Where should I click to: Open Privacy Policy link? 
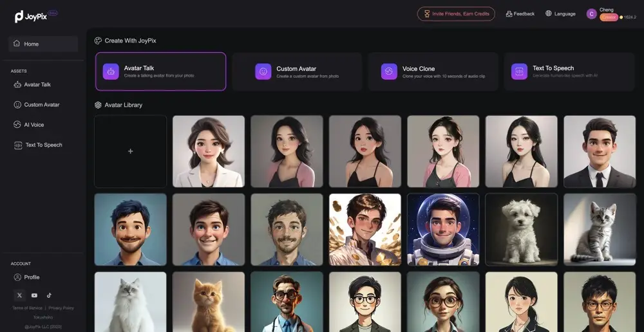point(61,308)
